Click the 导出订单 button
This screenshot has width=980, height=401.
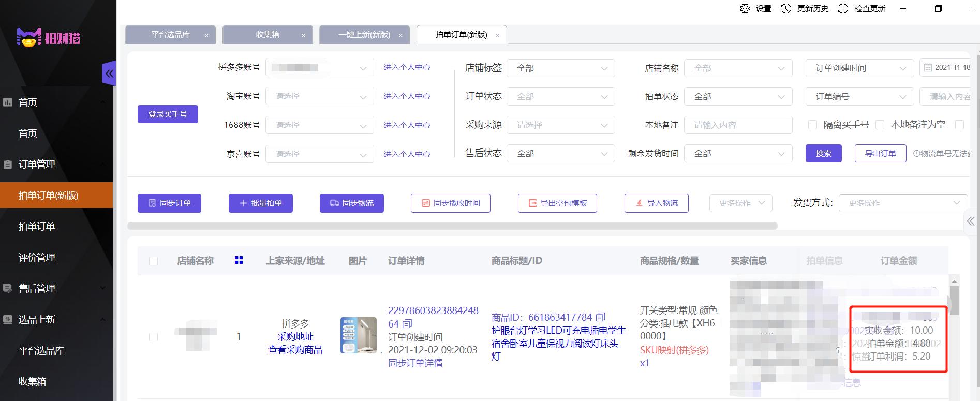tap(880, 153)
